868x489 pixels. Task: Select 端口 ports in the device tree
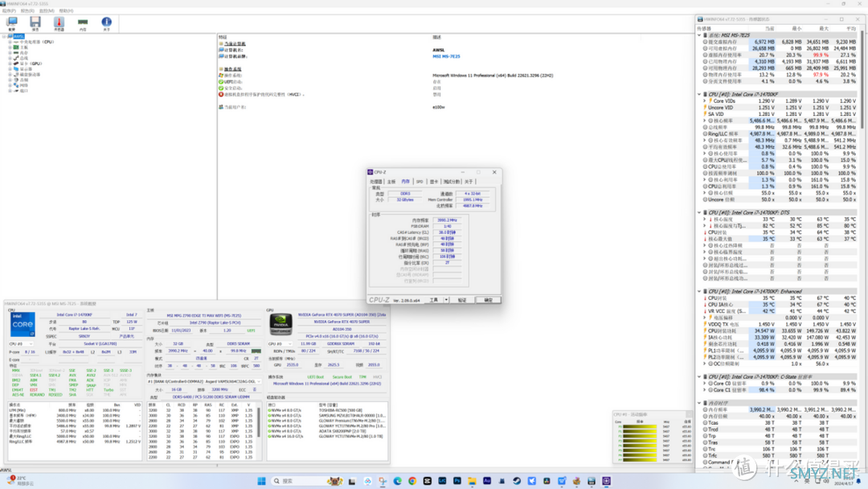coord(24,91)
